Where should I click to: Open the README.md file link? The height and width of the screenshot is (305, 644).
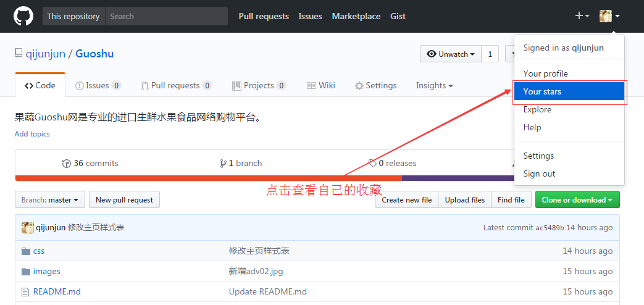click(x=57, y=292)
